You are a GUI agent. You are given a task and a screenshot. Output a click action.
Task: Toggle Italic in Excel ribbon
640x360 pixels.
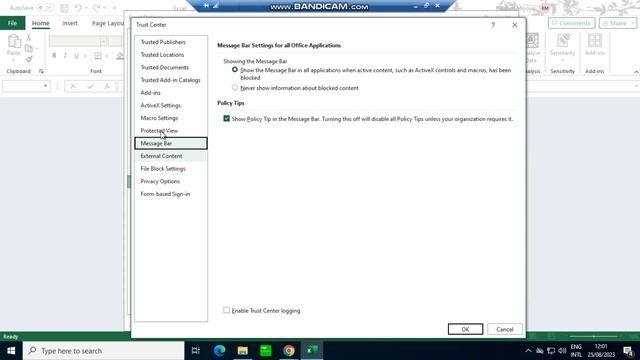point(65,56)
